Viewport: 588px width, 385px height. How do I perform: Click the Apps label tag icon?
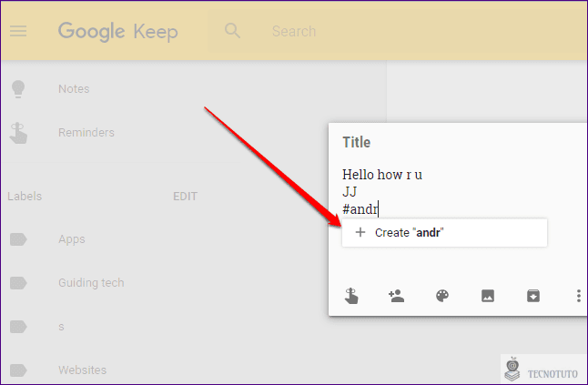(18, 239)
